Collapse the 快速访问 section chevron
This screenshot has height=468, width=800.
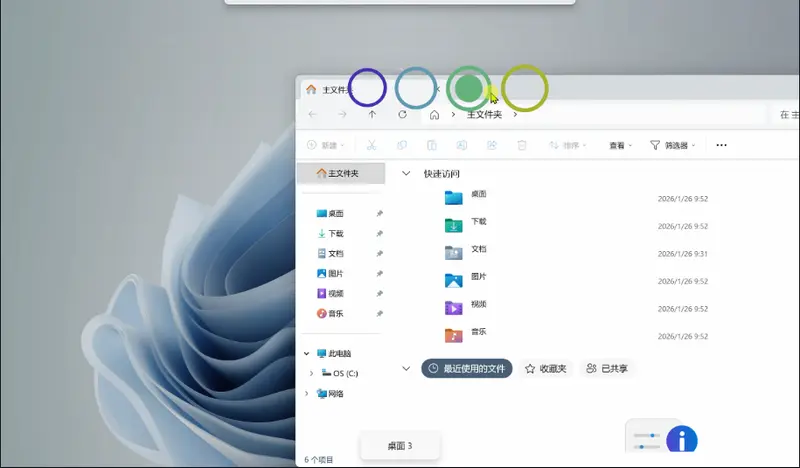[406, 174]
